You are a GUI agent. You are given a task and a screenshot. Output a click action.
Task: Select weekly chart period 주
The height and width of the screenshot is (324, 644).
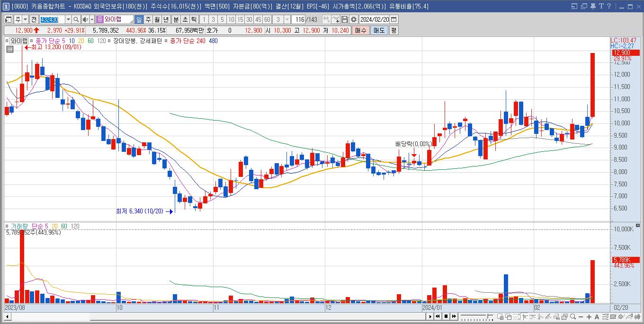coord(148,19)
